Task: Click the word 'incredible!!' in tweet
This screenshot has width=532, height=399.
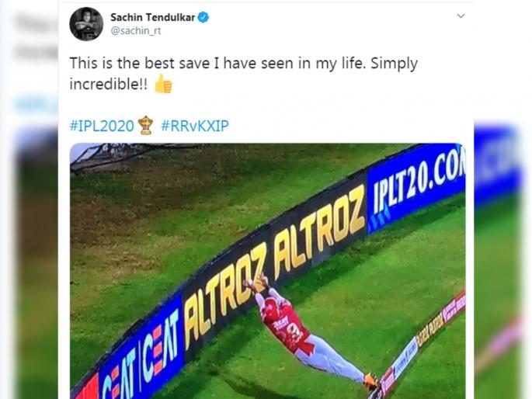Action: coord(109,84)
